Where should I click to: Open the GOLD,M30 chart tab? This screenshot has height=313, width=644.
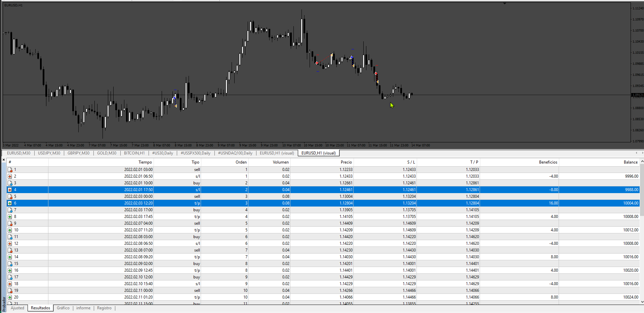click(107, 153)
